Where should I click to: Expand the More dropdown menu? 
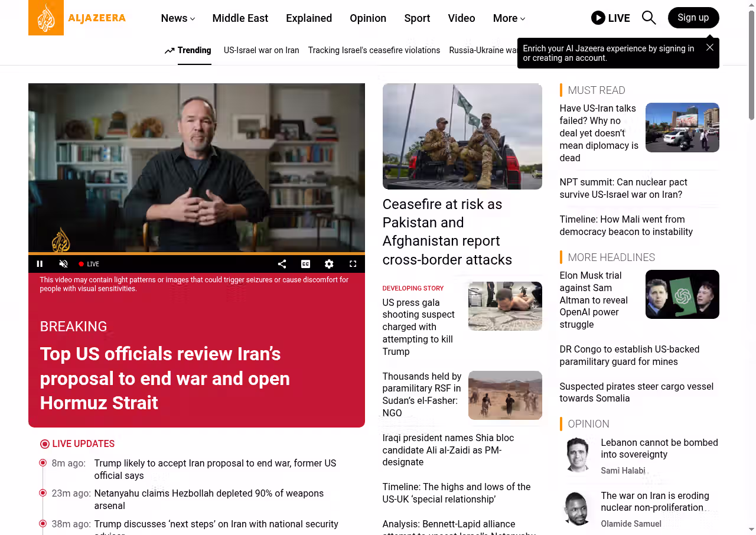[x=509, y=18]
